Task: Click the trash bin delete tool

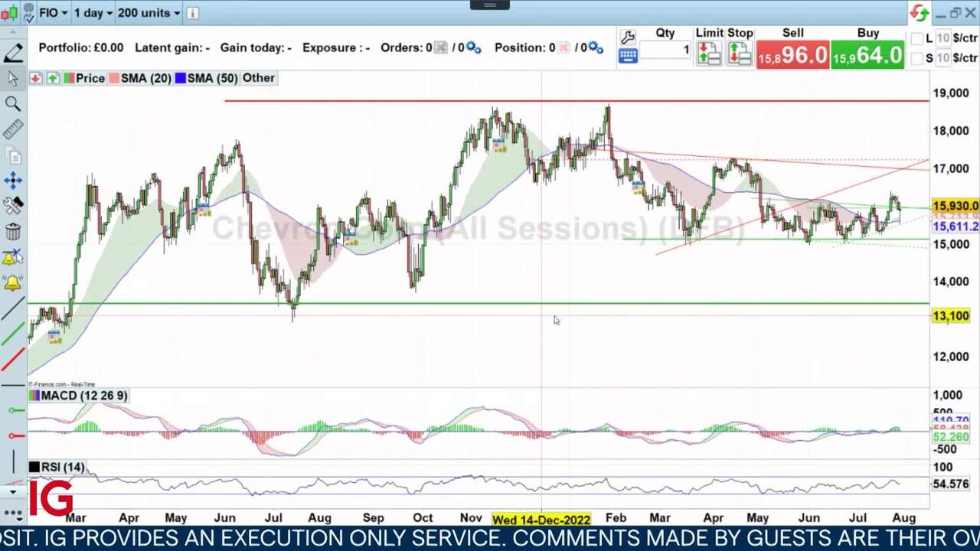Action: coord(13,231)
